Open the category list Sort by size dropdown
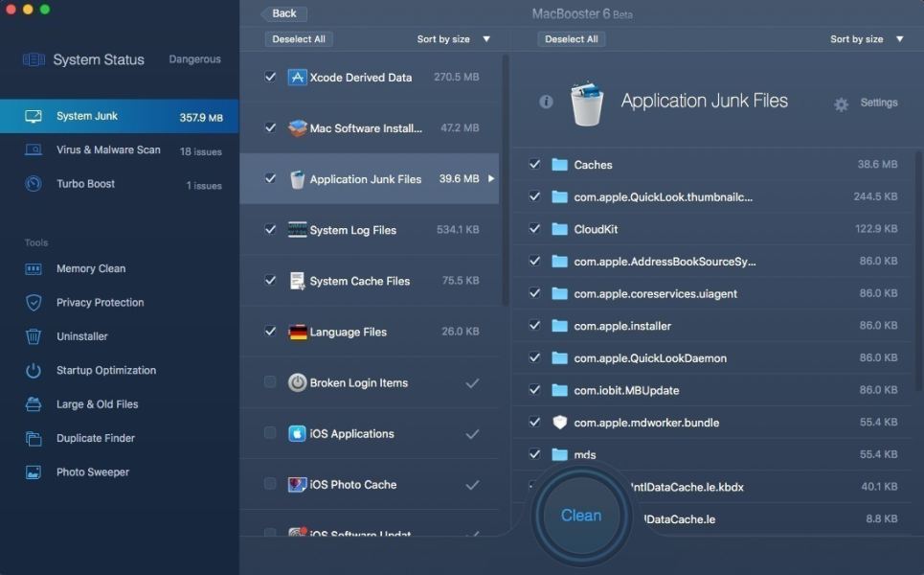This screenshot has width=924, height=575. click(453, 39)
